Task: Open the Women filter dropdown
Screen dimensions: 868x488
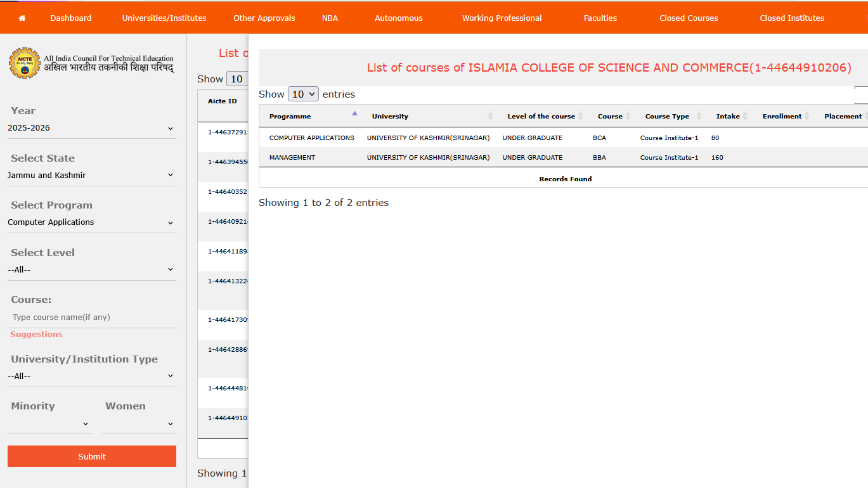Action: pyautogui.click(x=138, y=423)
